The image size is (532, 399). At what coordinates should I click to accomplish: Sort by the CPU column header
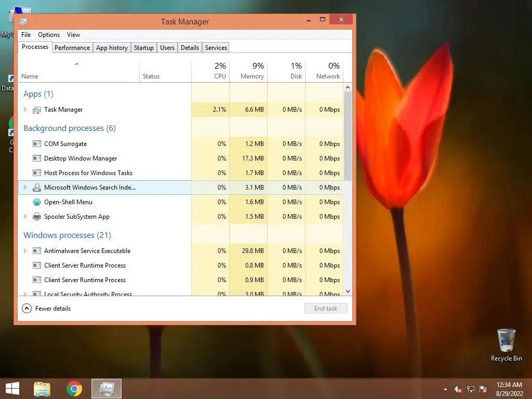coord(210,71)
